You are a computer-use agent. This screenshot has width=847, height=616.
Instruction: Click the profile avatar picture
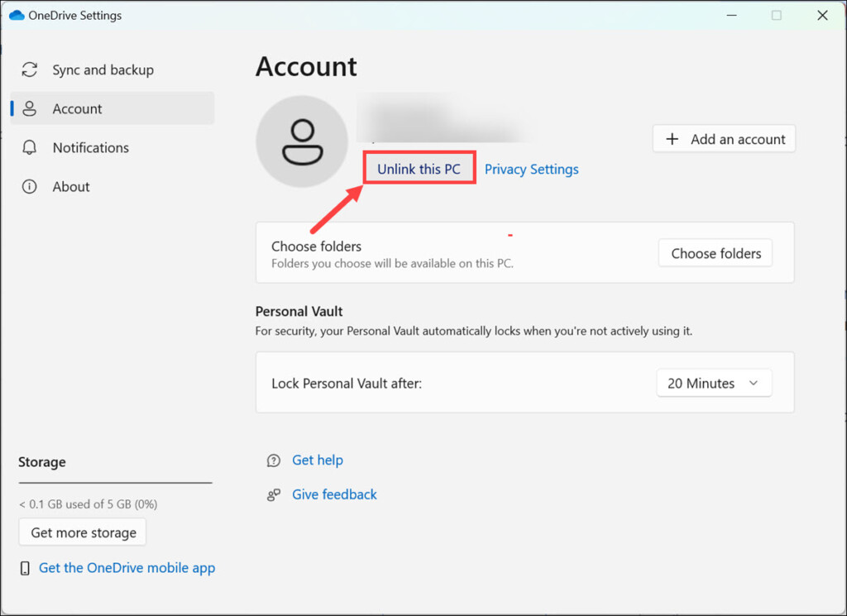(303, 142)
